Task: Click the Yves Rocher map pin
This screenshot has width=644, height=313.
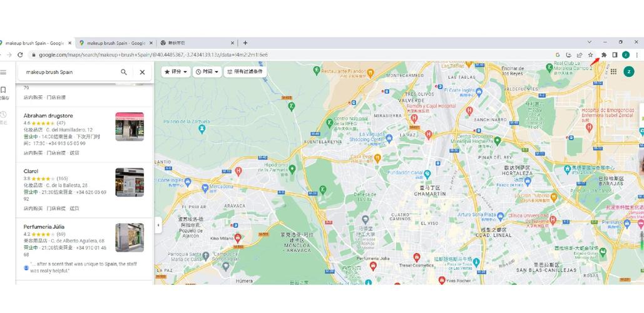Action: (x=441, y=280)
